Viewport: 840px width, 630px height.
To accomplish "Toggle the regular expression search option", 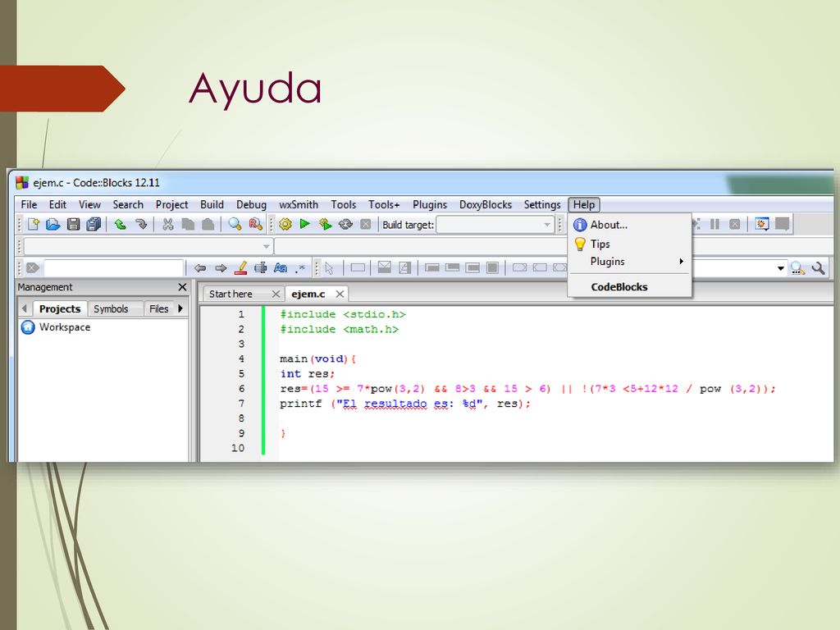I will [300, 268].
